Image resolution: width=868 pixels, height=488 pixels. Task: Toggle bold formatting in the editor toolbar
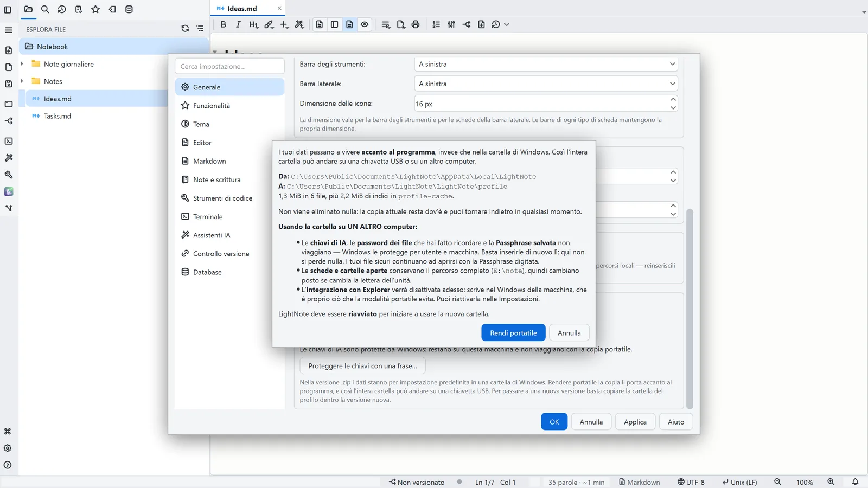point(223,24)
